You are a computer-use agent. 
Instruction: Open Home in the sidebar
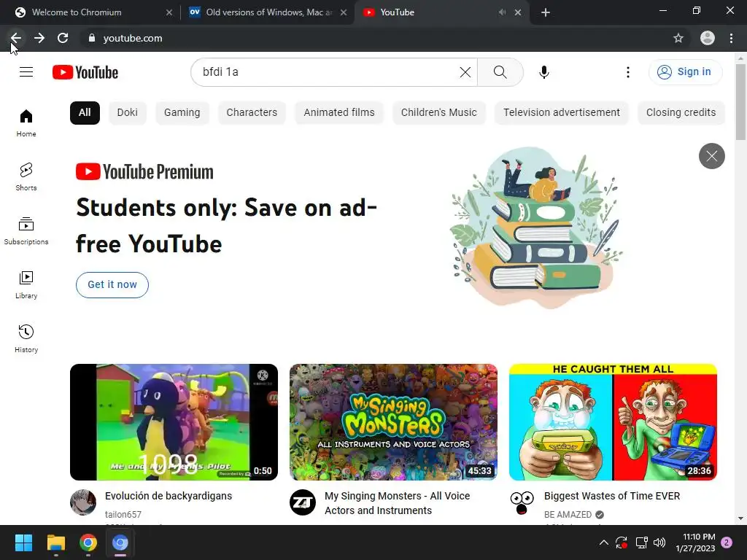click(26, 122)
